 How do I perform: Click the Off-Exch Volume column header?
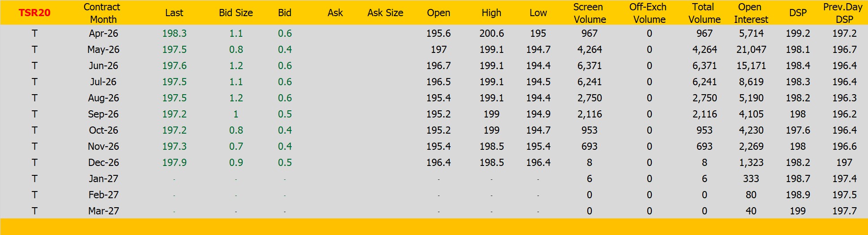point(649,13)
